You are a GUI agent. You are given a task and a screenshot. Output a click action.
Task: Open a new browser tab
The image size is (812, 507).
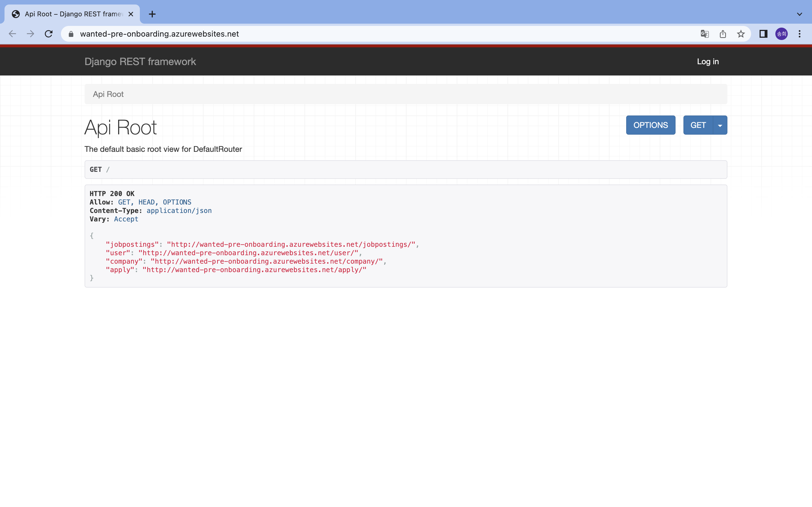152,14
